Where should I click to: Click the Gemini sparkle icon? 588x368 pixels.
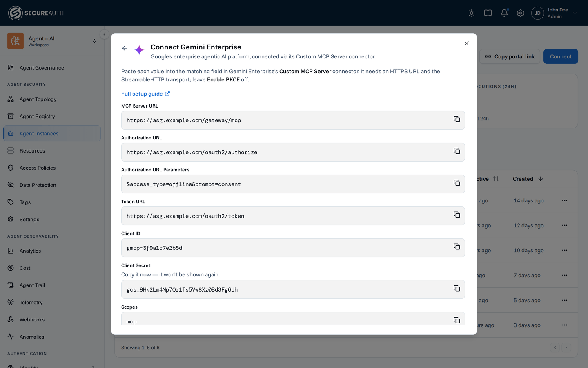139,50
